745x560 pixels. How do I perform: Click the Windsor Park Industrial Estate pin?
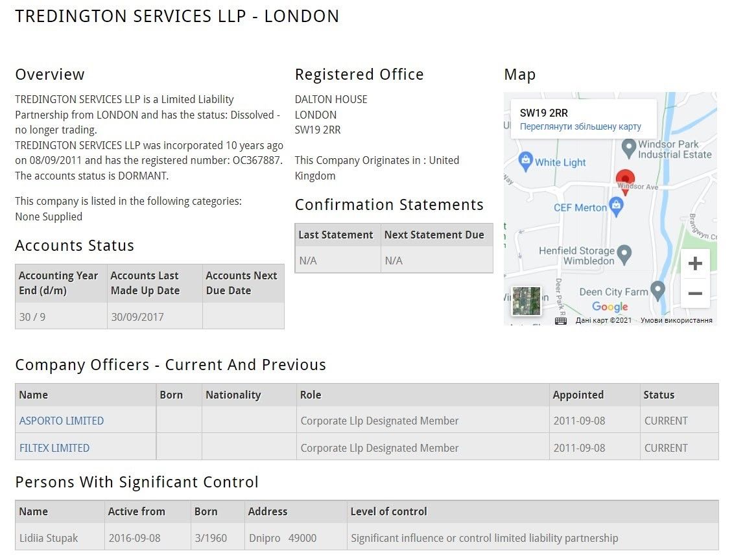point(628,148)
